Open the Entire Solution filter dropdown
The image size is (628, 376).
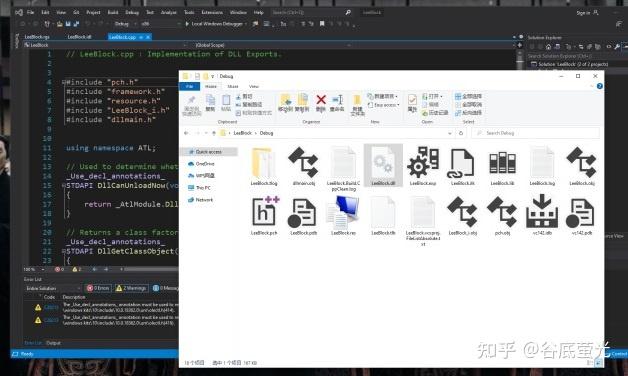53,288
